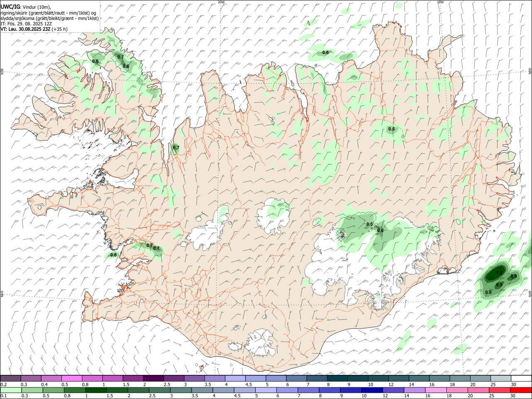Click the lone '0.7' label at Hrútafjörður coast
Image resolution: width=532 pixels, height=399 pixels.
(176, 148)
